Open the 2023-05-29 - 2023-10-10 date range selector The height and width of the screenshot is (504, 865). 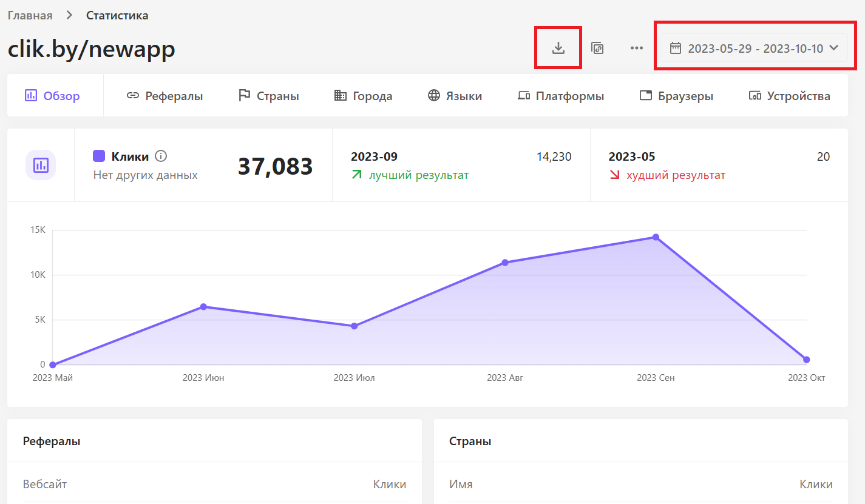(x=755, y=49)
